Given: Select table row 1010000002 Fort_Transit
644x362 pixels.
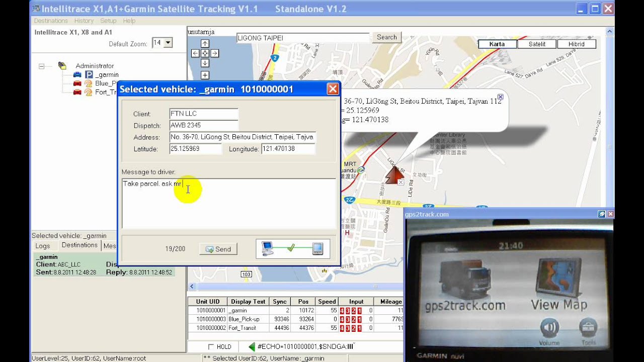Looking at the screenshot, I should 295,328.
